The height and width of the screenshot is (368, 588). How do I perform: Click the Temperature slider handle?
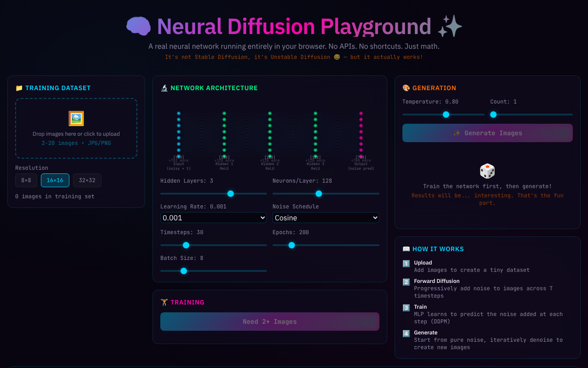click(x=446, y=114)
